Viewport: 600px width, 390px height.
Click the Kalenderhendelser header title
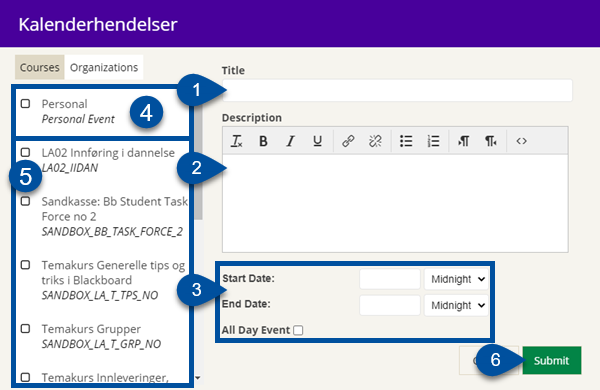[98, 24]
